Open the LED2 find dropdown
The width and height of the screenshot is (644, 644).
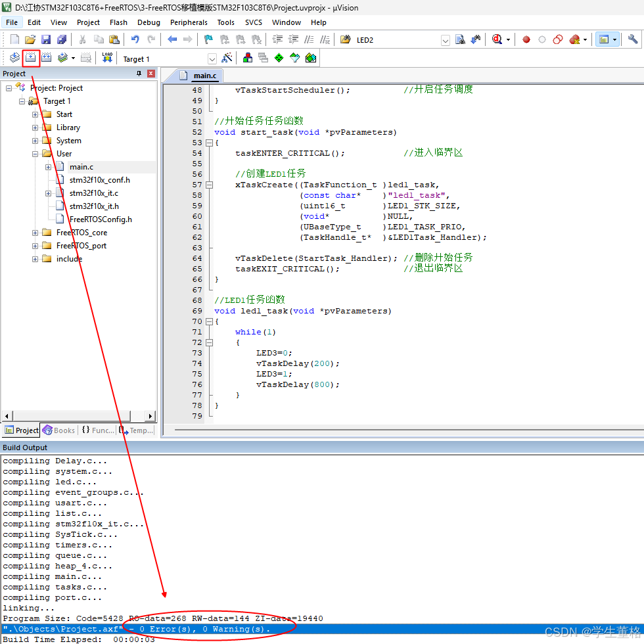446,40
